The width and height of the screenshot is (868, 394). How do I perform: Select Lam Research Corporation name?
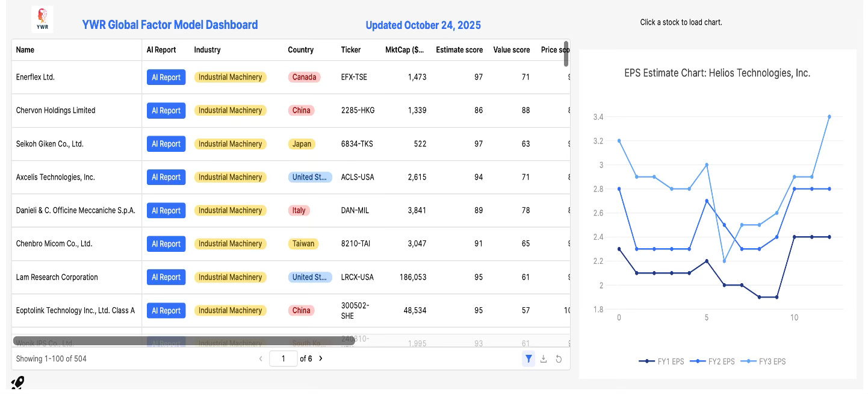click(x=57, y=277)
